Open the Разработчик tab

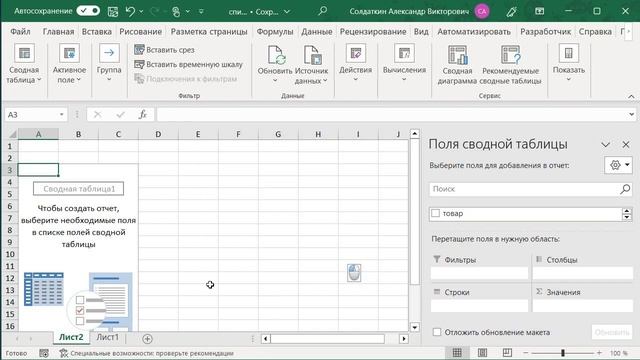(x=545, y=31)
